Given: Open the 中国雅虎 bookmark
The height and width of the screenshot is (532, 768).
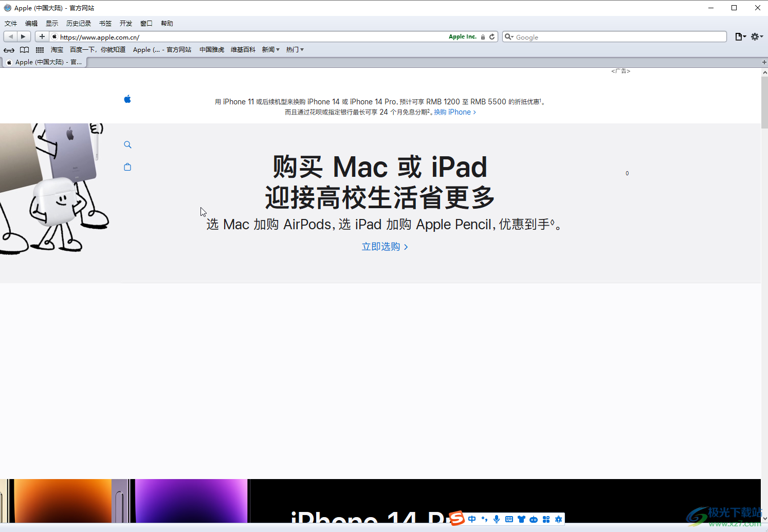Looking at the screenshot, I should coord(212,50).
